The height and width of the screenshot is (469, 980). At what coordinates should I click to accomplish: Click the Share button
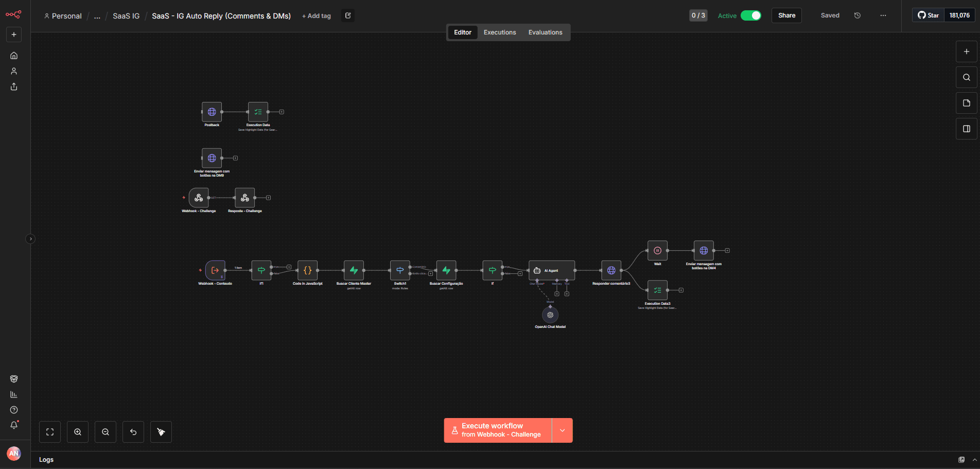tap(786, 15)
